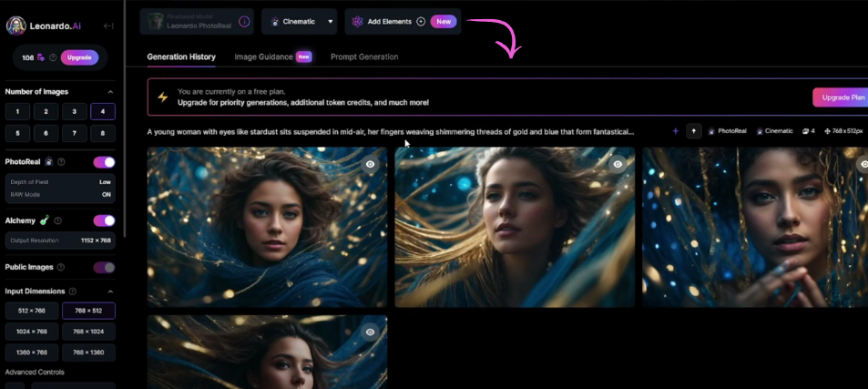Choose the 768 × 512 input dimension
The width and height of the screenshot is (868, 389).
pyautogui.click(x=88, y=311)
